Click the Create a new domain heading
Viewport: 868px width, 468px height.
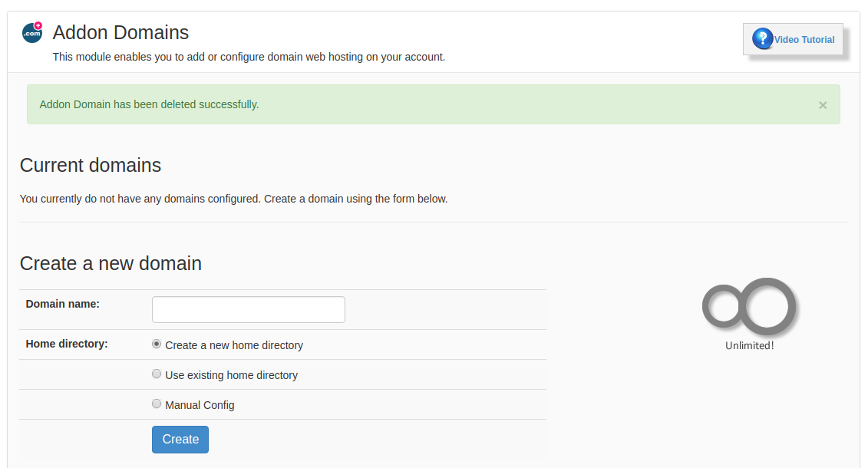111,263
